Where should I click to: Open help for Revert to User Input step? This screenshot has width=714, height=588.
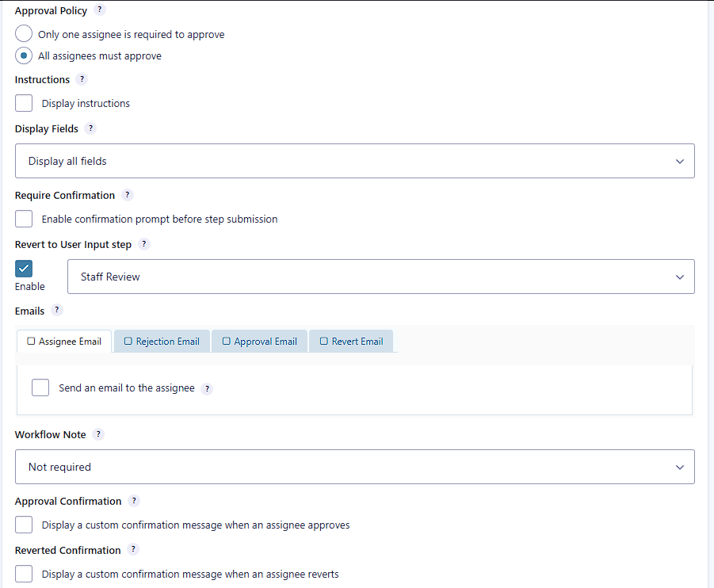(143, 244)
